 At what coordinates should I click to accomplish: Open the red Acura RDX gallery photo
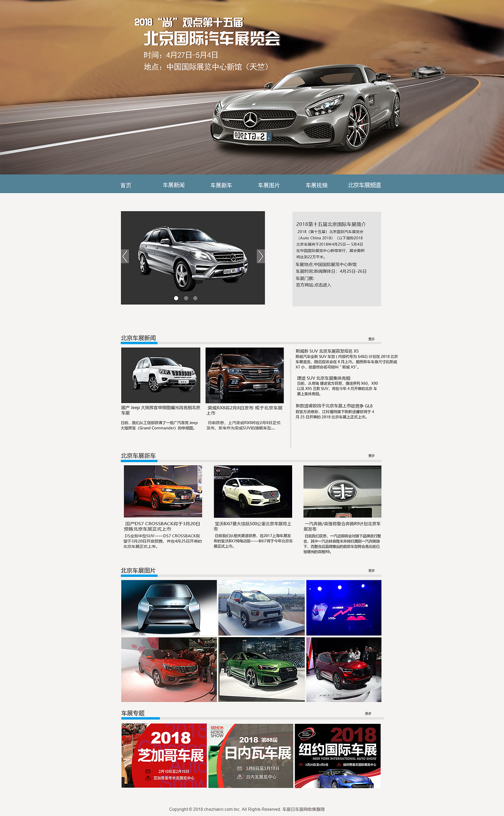344,669
